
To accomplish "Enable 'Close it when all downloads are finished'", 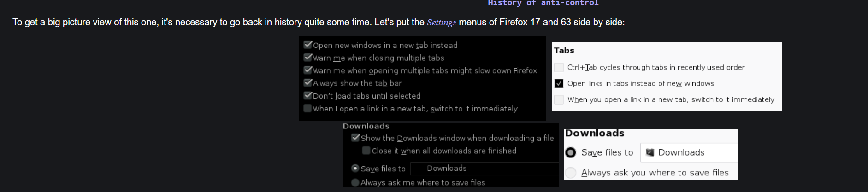I will pos(366,151).
